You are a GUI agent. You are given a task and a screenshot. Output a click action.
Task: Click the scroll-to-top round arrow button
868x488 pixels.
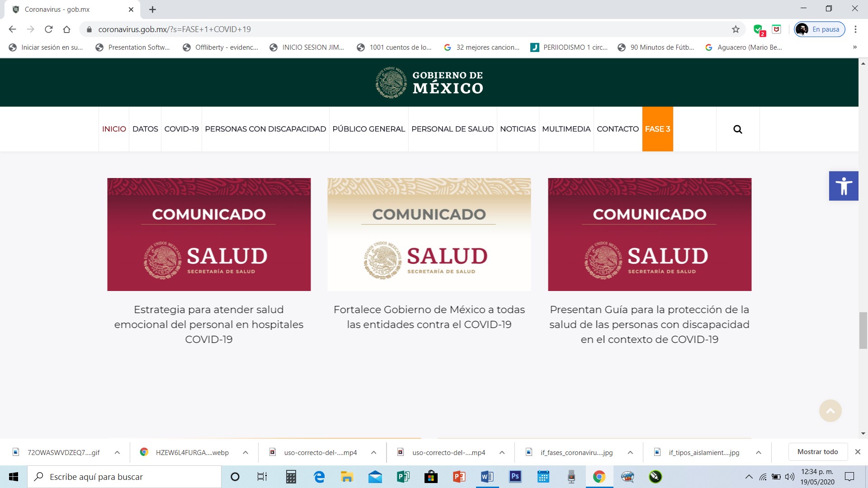click(x=830, y=411)
